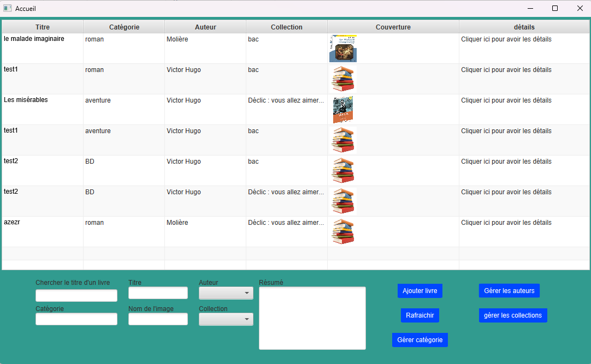This screenshot has height=364, width=591.
Task: Click into the Titre text field
Action: coord(158,293)
